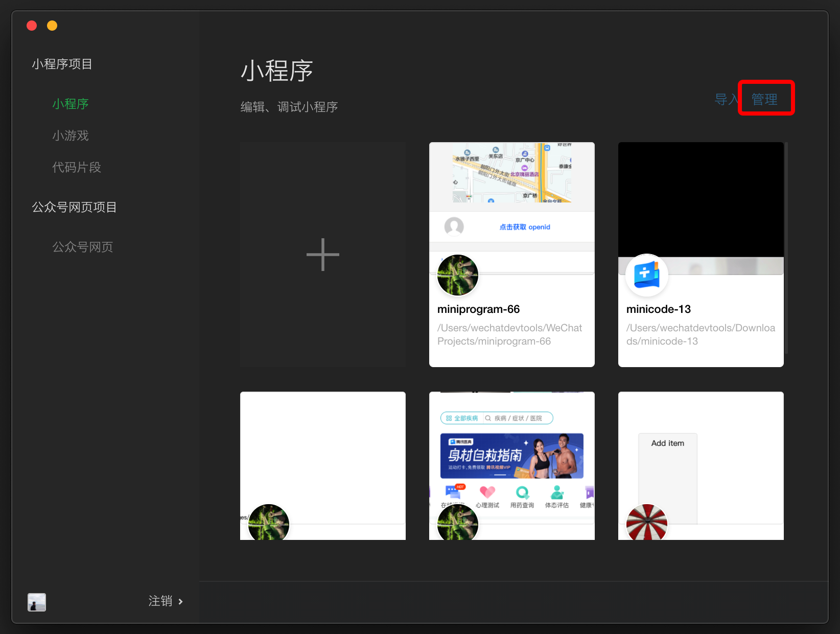Click the 公众号网页项目 section header
Viewport: 840px width, 634px height.
[74, 207]
